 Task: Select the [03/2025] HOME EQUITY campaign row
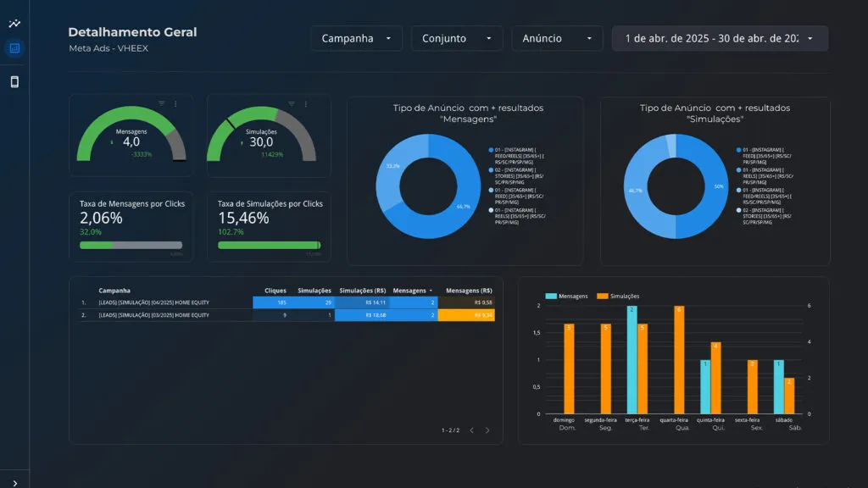click(x=287, y=315)
